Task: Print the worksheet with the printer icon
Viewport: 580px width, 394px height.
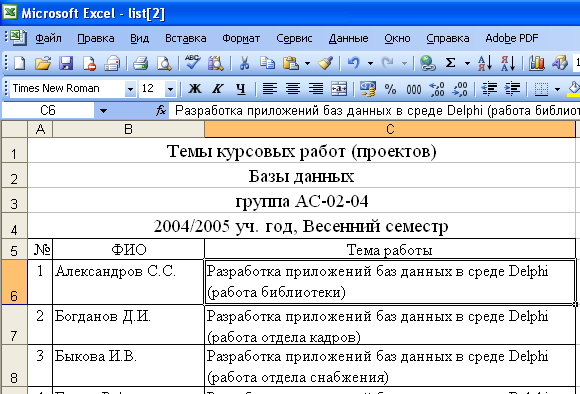Action: 141,63
